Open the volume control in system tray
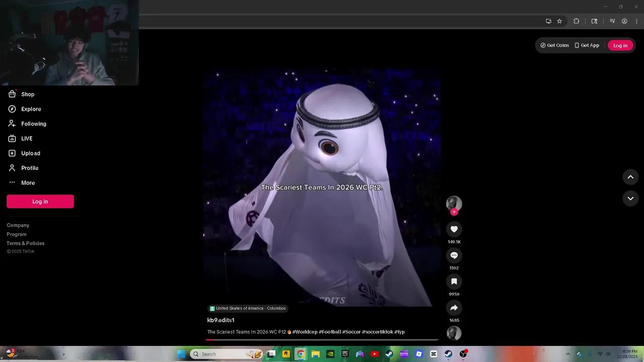 pos(608,354)
